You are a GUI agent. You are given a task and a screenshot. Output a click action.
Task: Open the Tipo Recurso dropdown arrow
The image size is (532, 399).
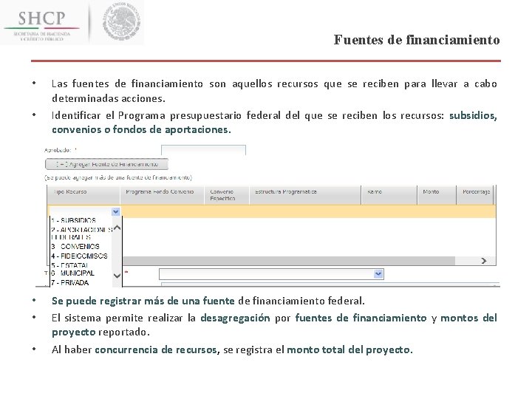tap(115, 212)
